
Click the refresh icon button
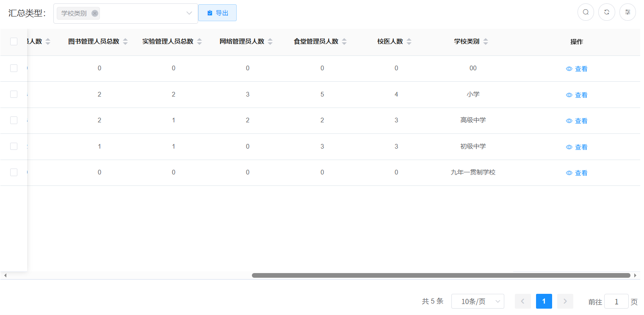606,12
